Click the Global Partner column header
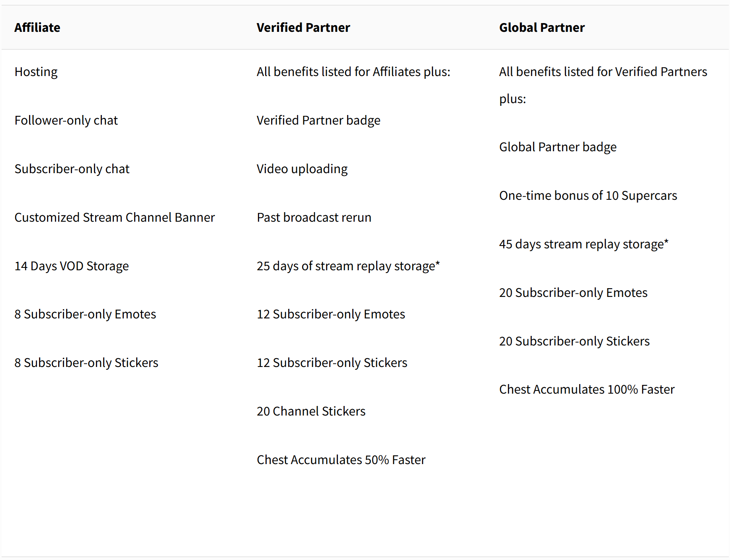This screenshot has height=560, width=730. point(541,27)
